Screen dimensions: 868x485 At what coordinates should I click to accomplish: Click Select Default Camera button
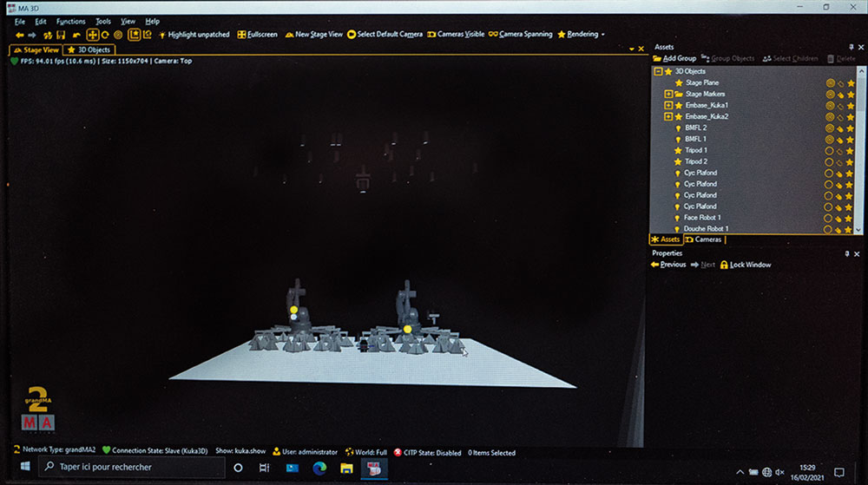tap(385, 35)
